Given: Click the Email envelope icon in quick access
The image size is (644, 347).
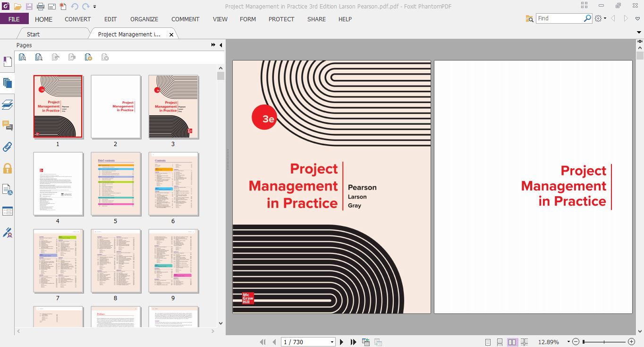Looking at the screenshot, I should coord(51,6).
